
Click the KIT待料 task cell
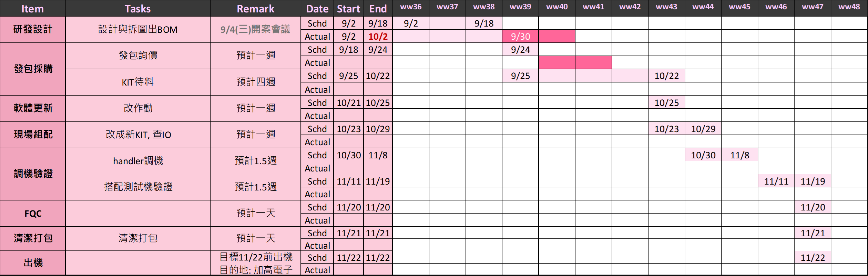(137, 82)
